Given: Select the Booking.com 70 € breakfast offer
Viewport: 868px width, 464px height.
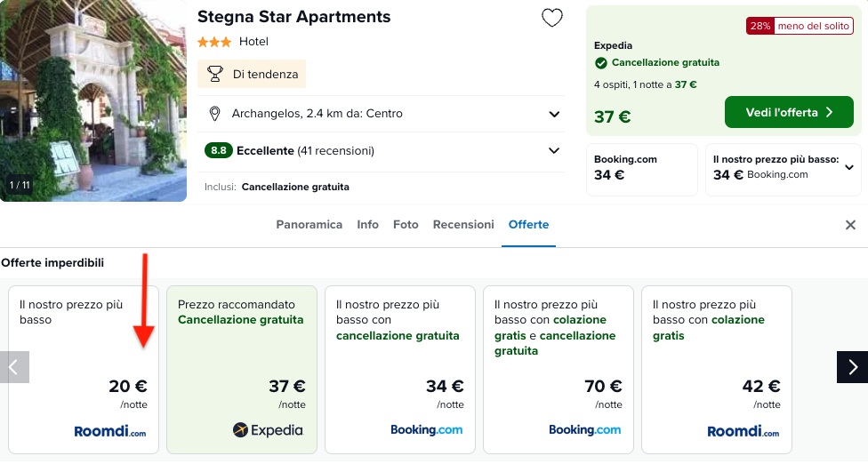Looking at the screenshot, I should (558, 369).
